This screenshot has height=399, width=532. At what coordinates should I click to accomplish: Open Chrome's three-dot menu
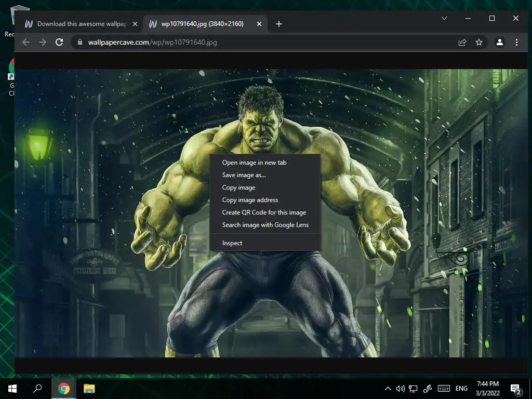[516, 42]
